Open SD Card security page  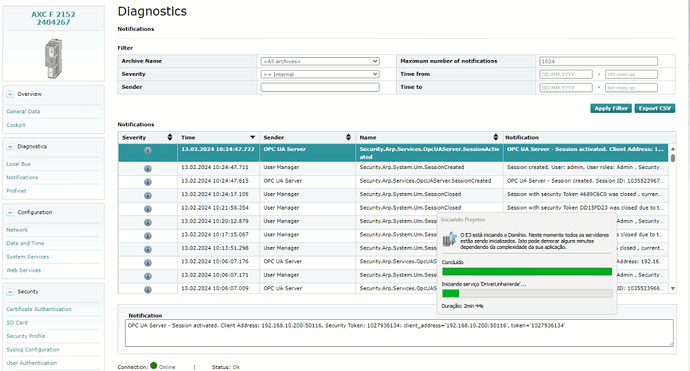(17, 323)
